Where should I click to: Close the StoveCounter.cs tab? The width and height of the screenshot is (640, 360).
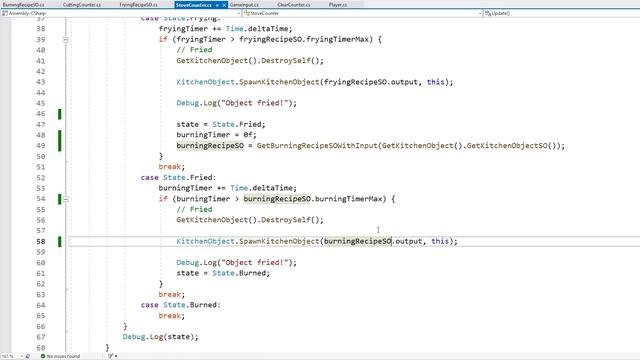click(224, 5)
